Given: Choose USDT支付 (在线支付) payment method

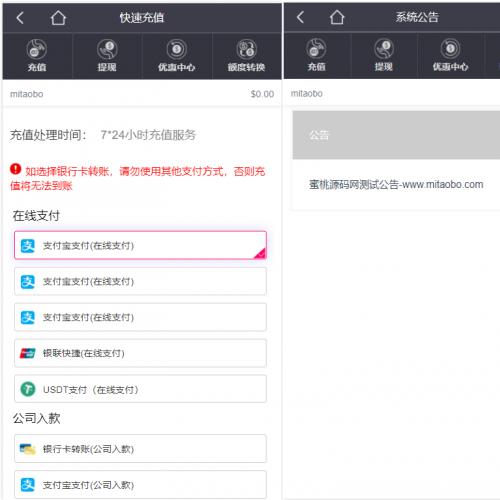Looking at the screenshot, I should pos(140,389).
